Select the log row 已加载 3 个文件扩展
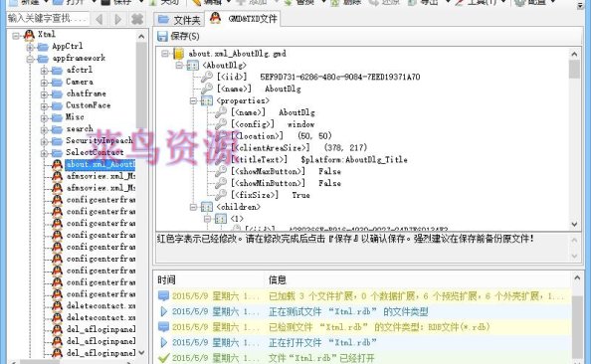 (363, 296)
